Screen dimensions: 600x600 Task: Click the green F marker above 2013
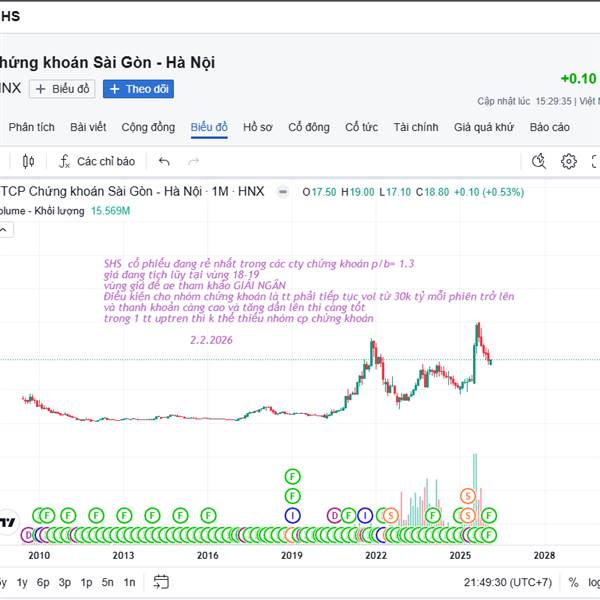(124, 515)
